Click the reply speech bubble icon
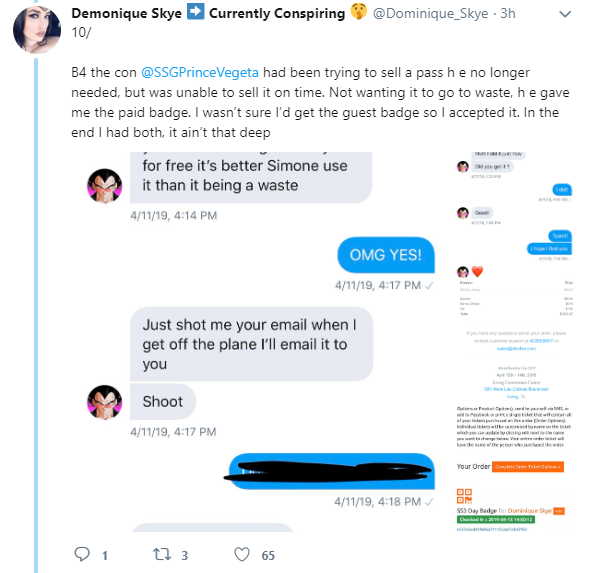 coord(82,554)
